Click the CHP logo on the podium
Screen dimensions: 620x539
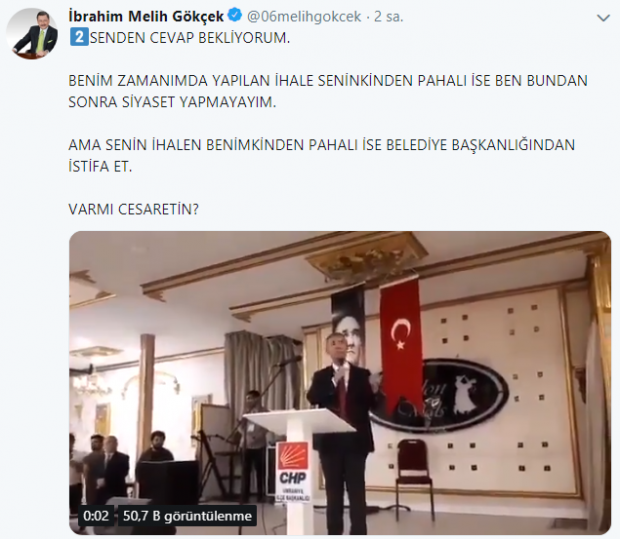(293, 465)
